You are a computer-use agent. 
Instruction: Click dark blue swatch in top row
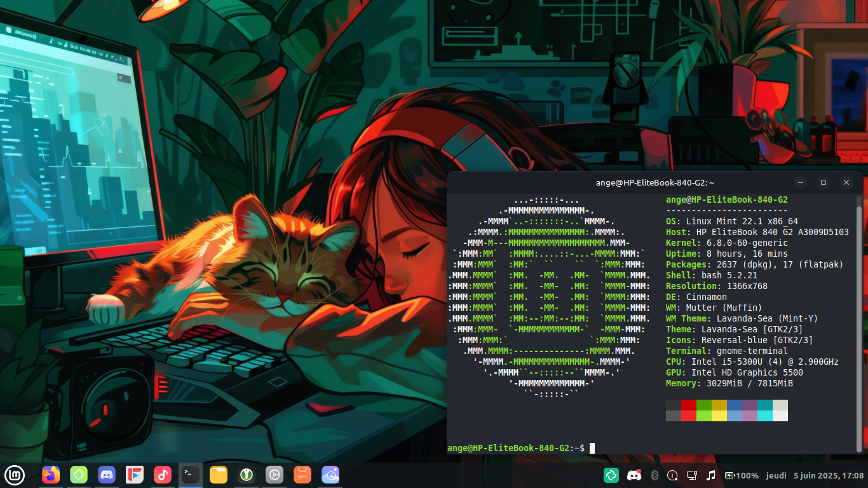735,405
